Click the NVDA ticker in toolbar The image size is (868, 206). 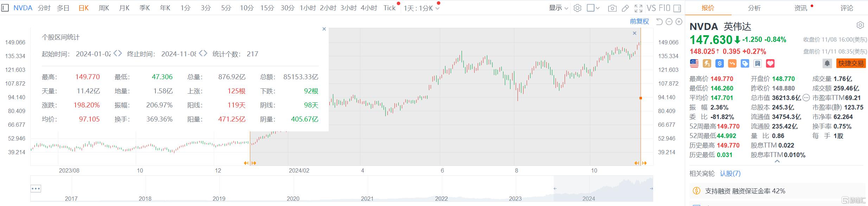click(23, 8)
